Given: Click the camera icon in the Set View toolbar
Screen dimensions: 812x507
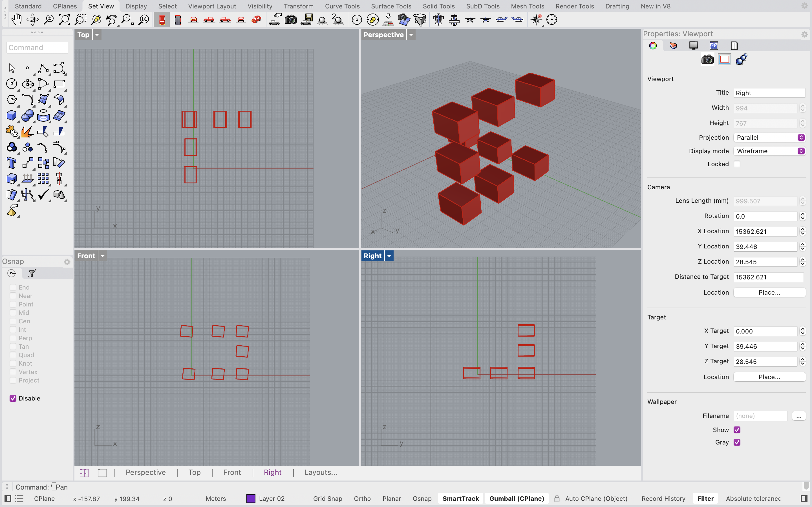Looking at the screenshot, I should pyautogui.click(x=291, y=19).
